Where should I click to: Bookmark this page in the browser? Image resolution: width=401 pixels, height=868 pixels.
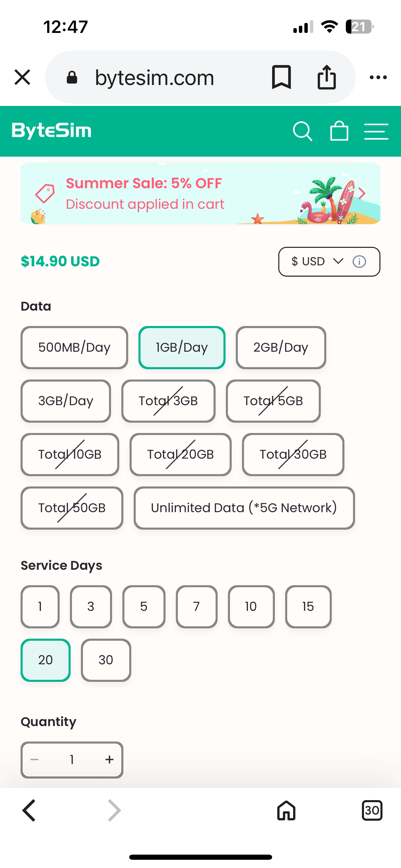click(x=281, y=77)
